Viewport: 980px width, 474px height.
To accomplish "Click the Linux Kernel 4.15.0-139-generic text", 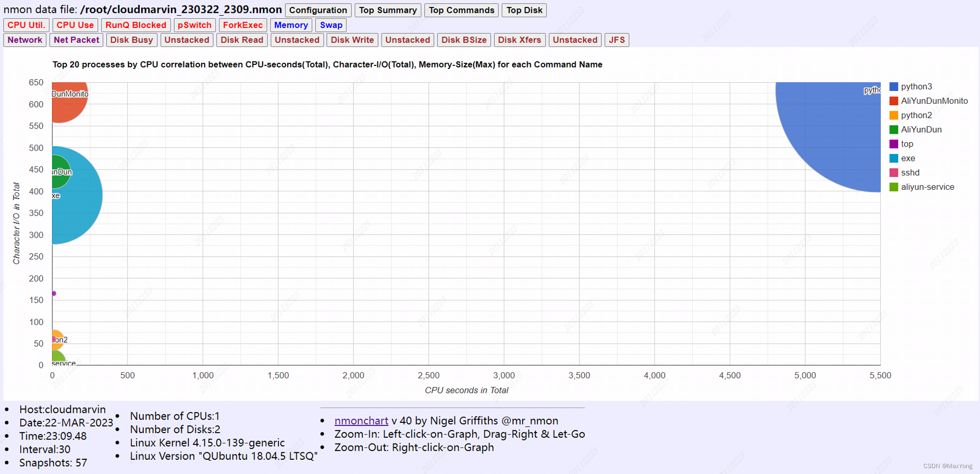I will point(207,443).
